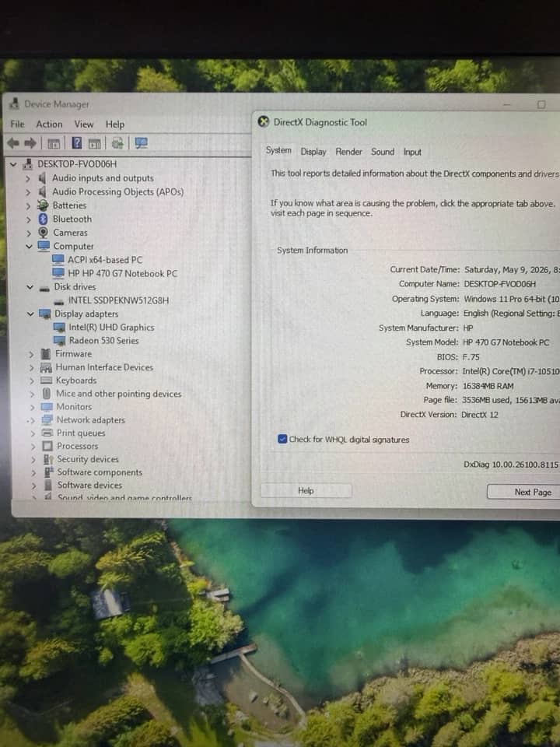Click the Action pane toolbar icon

(95, 143)
